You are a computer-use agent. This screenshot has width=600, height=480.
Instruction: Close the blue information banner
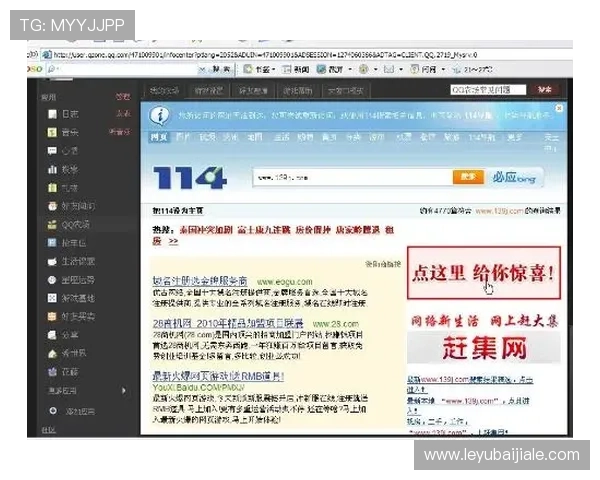(x=559, y=108)
